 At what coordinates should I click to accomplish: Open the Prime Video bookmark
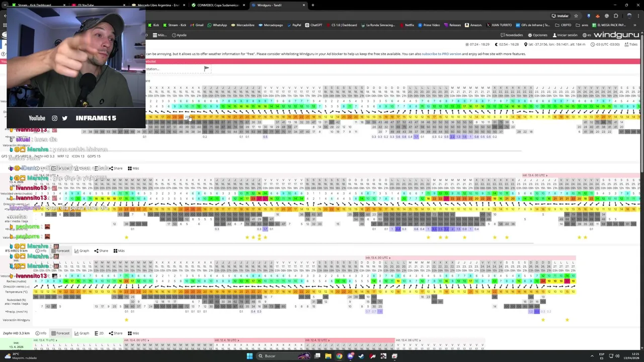point(429,25)
